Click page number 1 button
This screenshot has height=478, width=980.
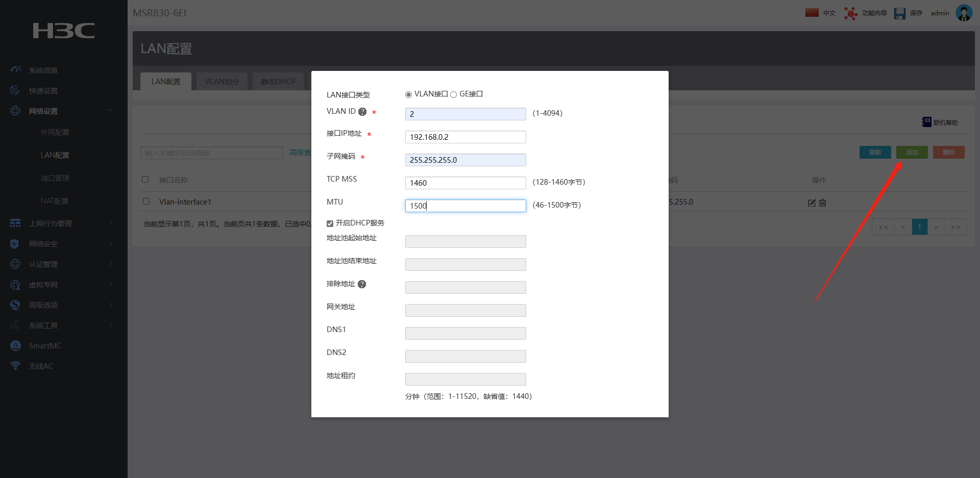click(x=920, y=227)
